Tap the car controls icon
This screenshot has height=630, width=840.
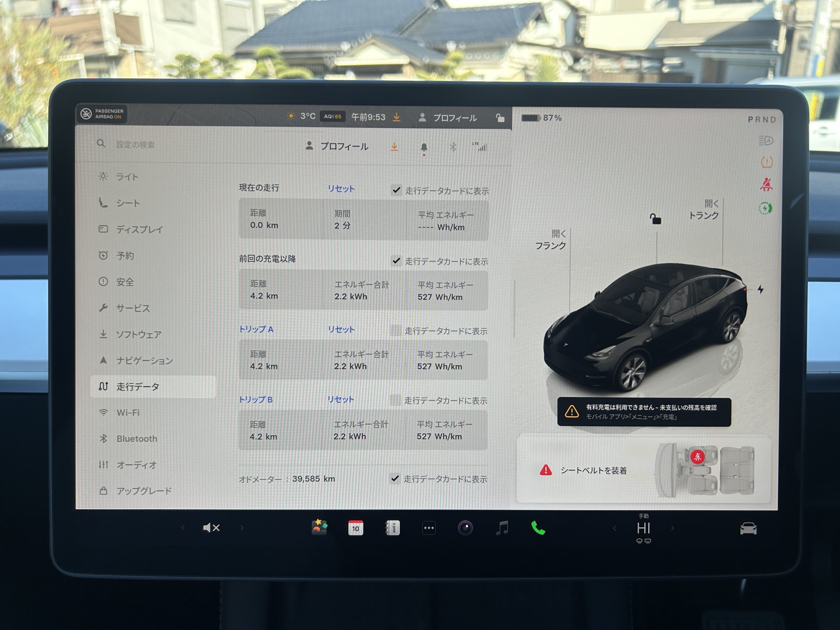(748, 528)
